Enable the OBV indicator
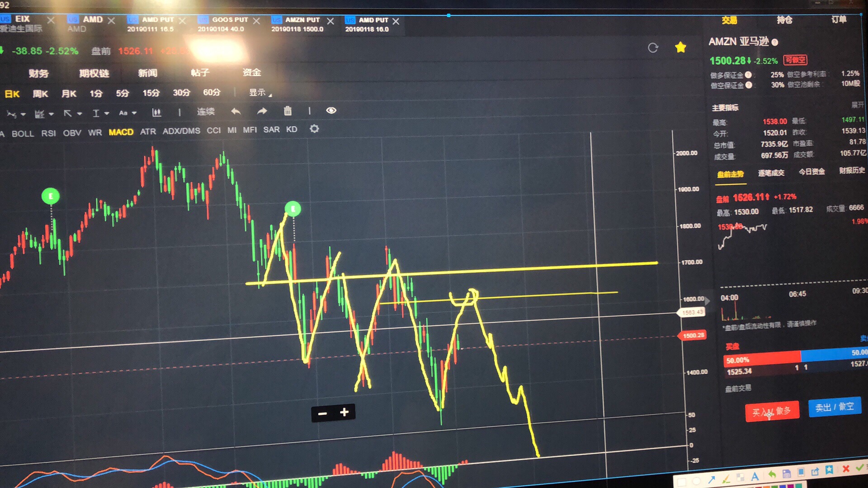 tap(72, 133)
